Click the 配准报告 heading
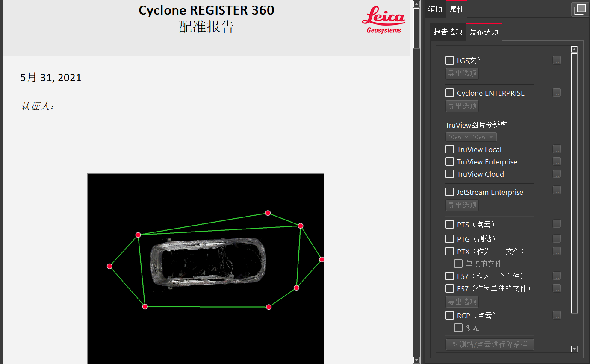This screenshot has height=364, width=590. tap(206, 27)
